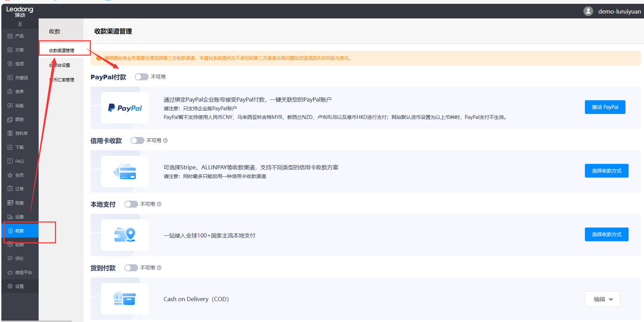Screen dimensions: 644x322
Task: Toggle the 货到付款 switch on
Action: [x=131, y=268]
